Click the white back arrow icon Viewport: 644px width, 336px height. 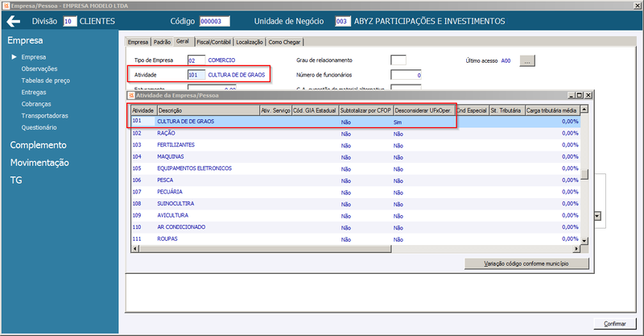click(13, 22)
